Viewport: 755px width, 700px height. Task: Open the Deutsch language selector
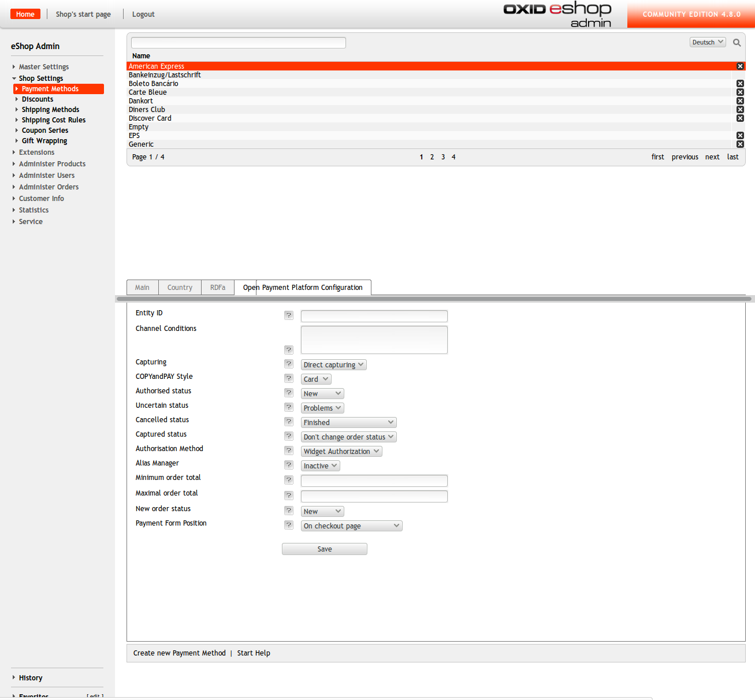tap(708, 42)
